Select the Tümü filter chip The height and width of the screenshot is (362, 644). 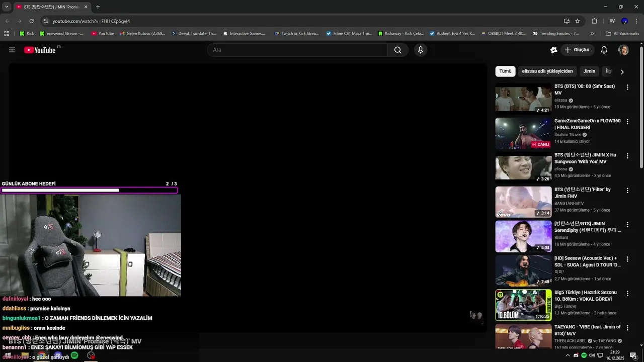[x=505, y=71]
